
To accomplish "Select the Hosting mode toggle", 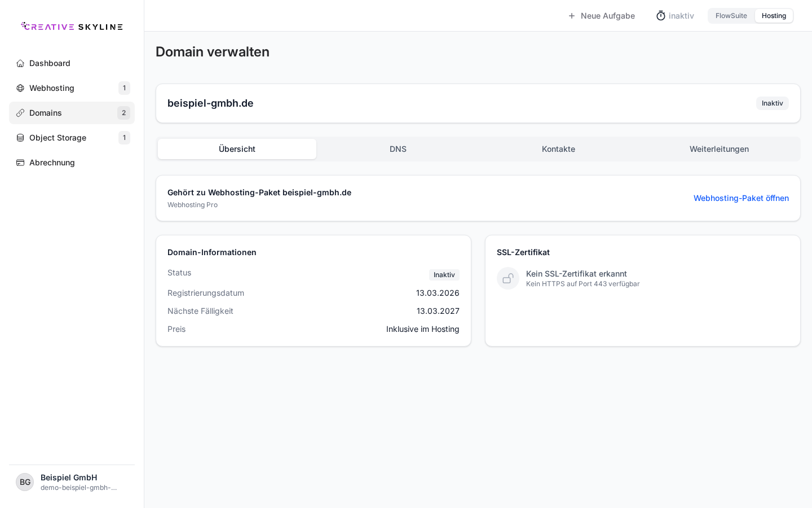I will pyautogui.click(x=774, y=16).
